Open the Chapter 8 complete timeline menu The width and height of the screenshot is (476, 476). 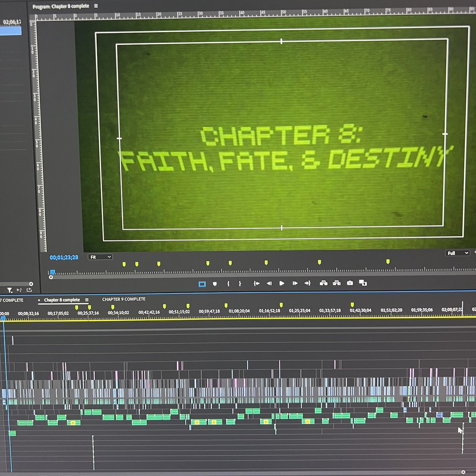click(87, 300)
